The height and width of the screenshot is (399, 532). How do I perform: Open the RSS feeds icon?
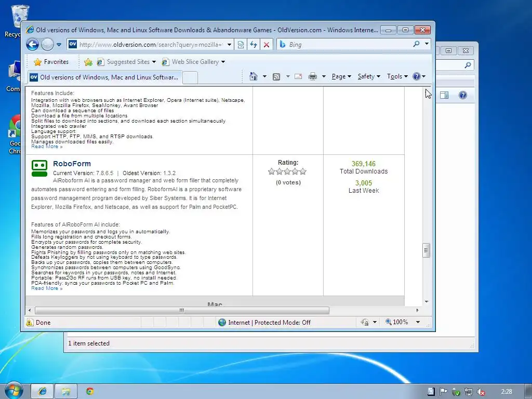[x=276, y=77]
